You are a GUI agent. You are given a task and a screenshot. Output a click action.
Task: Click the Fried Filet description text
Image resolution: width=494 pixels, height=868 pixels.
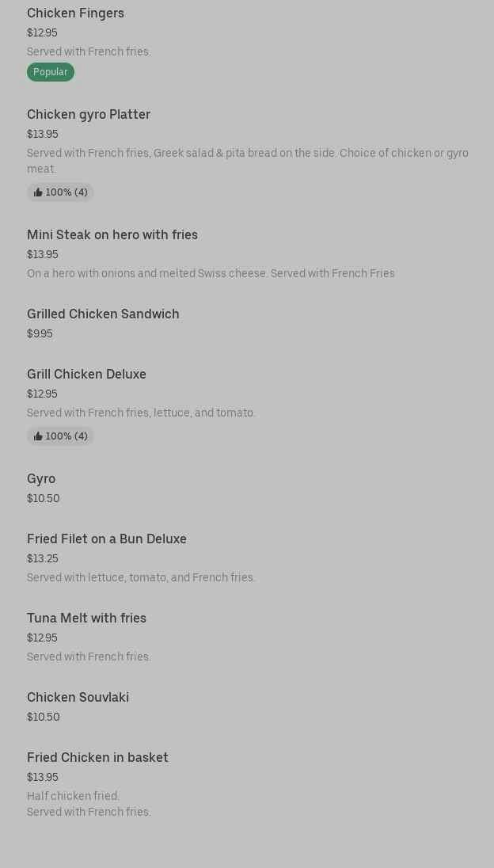[141, 577]
